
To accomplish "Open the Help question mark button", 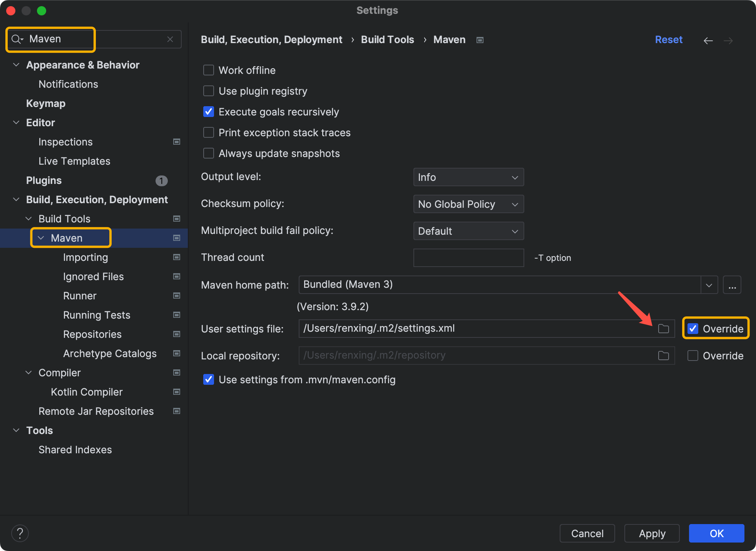I will (x=20, y=533).
